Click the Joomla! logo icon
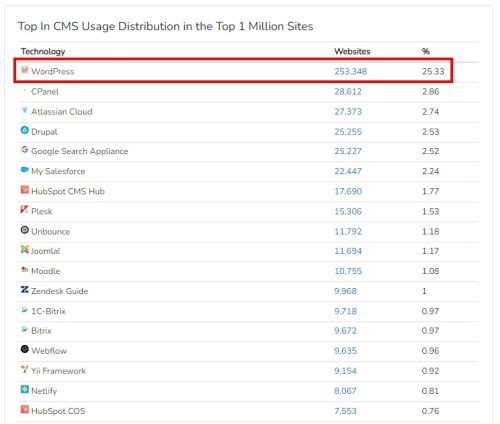This screenshot has width=500, height=424. pos(25,249)
